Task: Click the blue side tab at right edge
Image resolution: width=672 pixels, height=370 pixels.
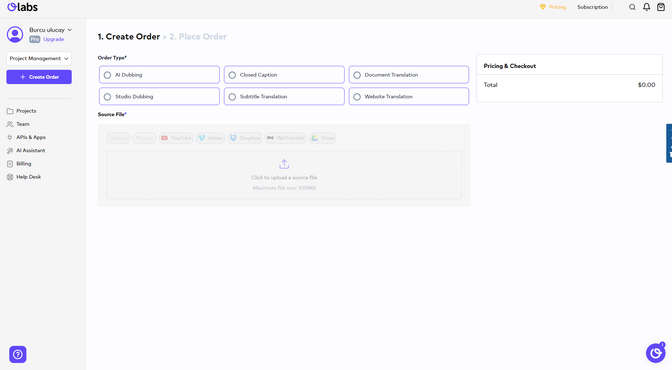Action: 669,143
